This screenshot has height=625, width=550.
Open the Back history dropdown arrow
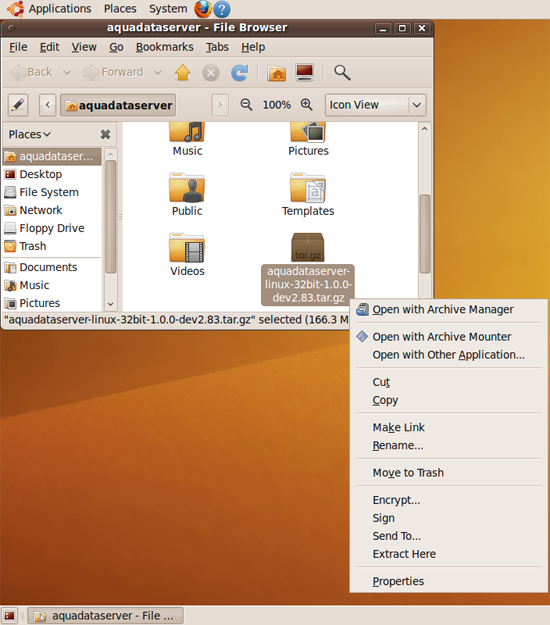click(67, 73)
